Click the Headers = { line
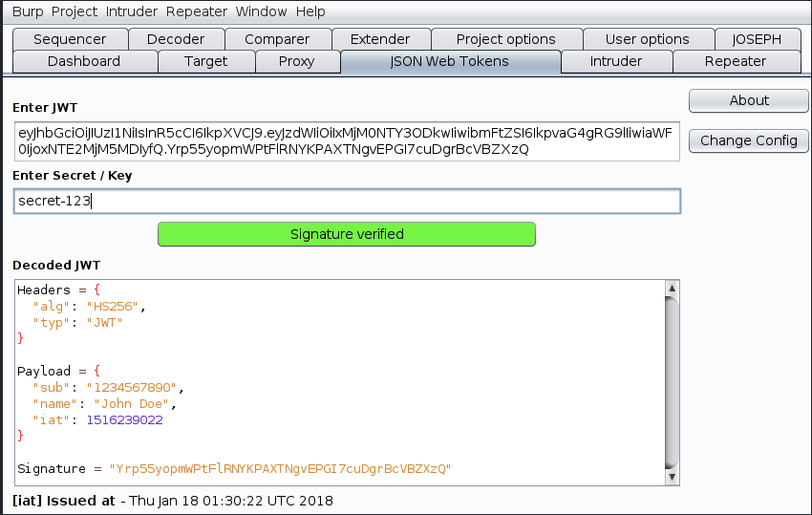 click(58, 290)
